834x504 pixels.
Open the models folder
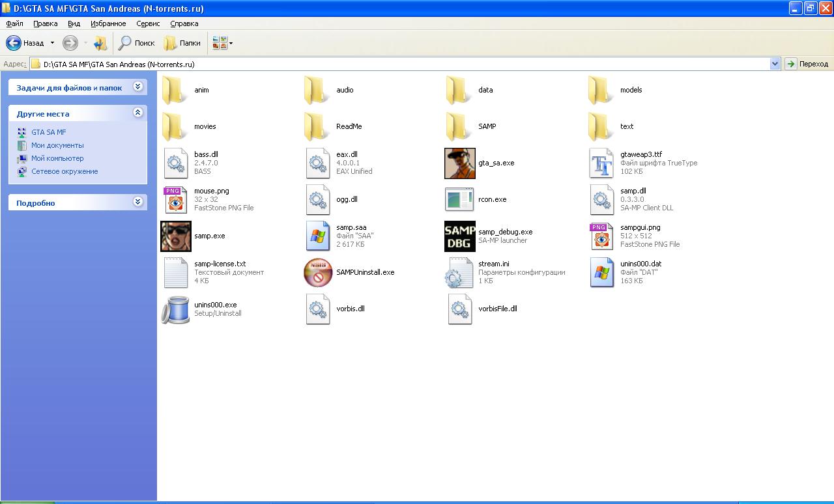point(601,90)
